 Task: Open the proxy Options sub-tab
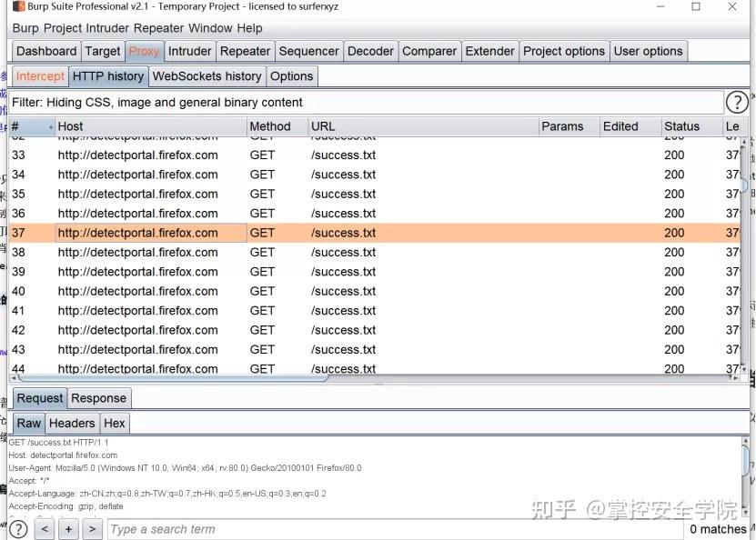(x=292, y=76)
